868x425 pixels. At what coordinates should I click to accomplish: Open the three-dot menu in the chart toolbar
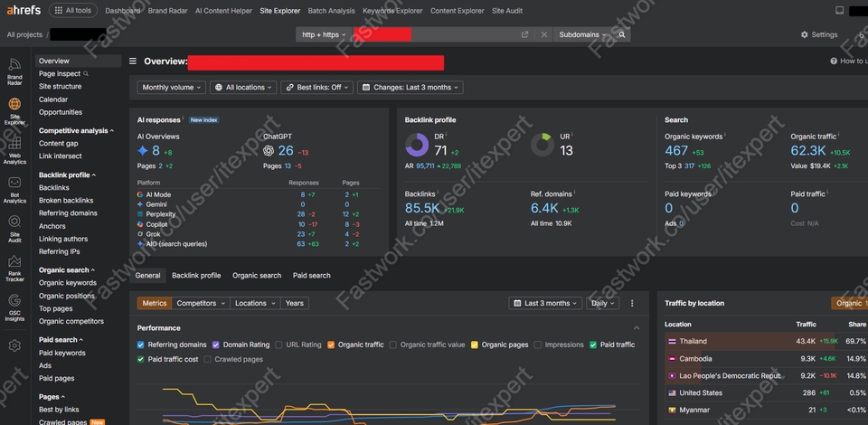(632, 303)
